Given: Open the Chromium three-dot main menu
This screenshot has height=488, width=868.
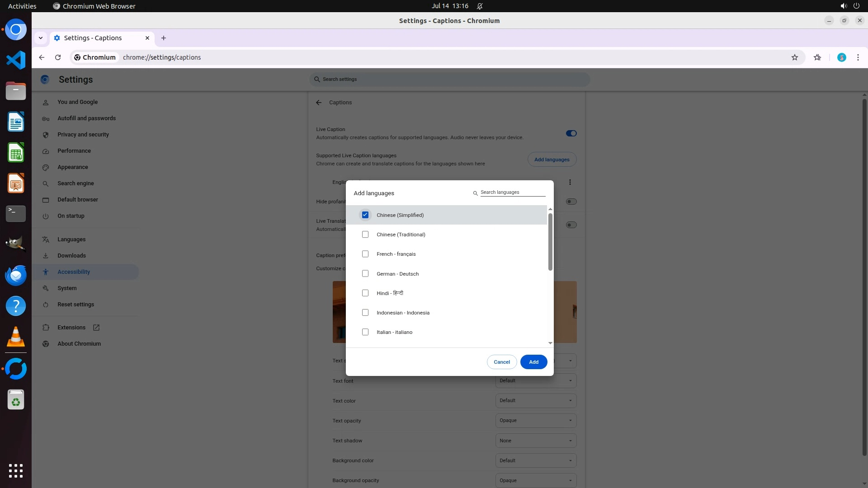Looking at the screenshot, I should click(x=858, y=57).
